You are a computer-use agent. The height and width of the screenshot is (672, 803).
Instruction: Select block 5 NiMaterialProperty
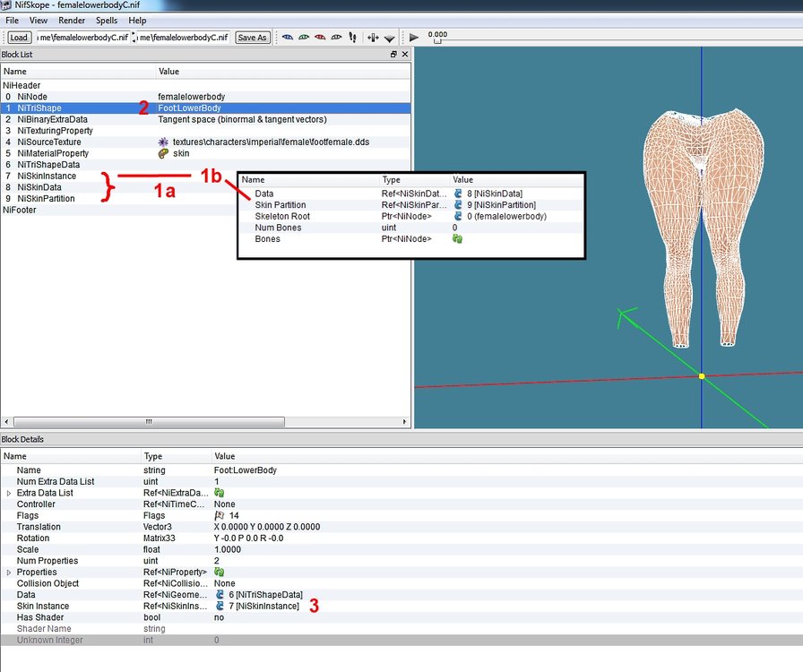(x=205, y=153)
